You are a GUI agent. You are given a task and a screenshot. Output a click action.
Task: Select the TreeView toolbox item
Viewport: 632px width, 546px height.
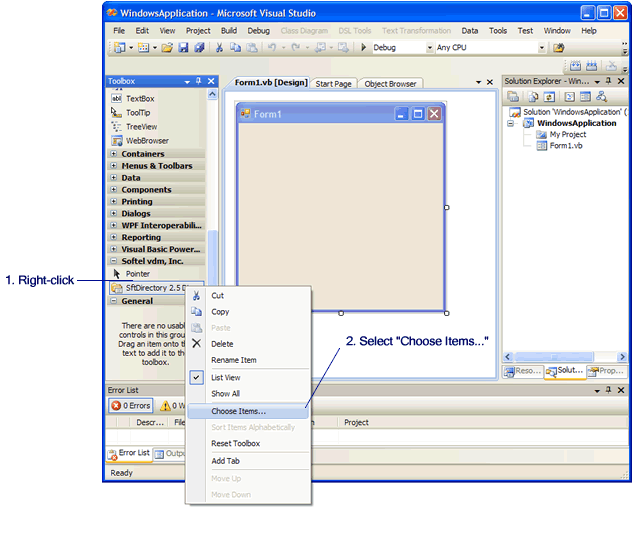pos(140,127)
